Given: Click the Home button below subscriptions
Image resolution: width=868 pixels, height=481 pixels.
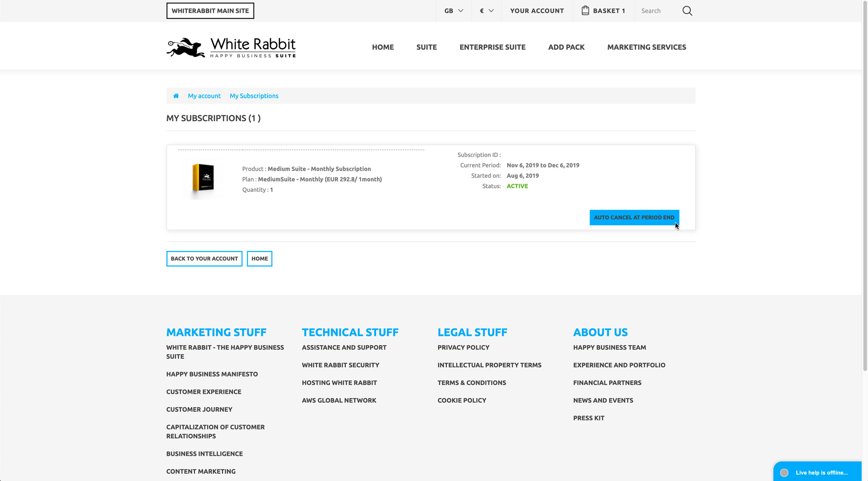Looking at the screenshot, I should coord(259,259).
